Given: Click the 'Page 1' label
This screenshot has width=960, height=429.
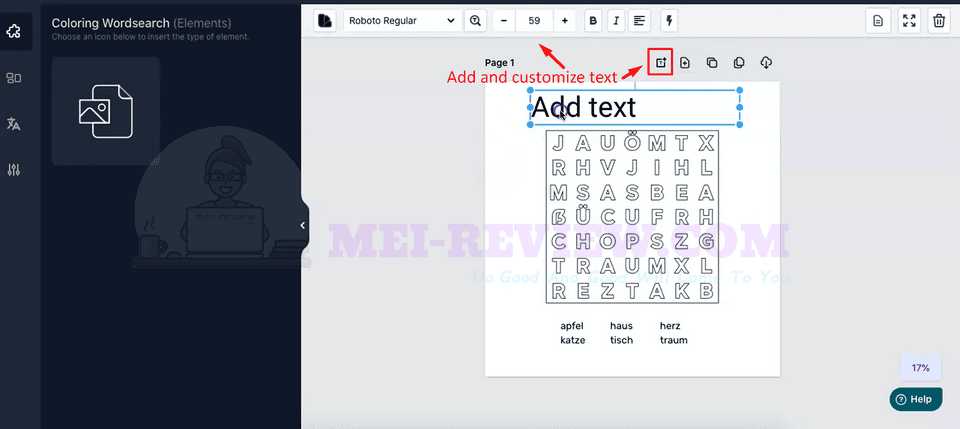Looking at the screenshot, I should click(x=500, y=62).
